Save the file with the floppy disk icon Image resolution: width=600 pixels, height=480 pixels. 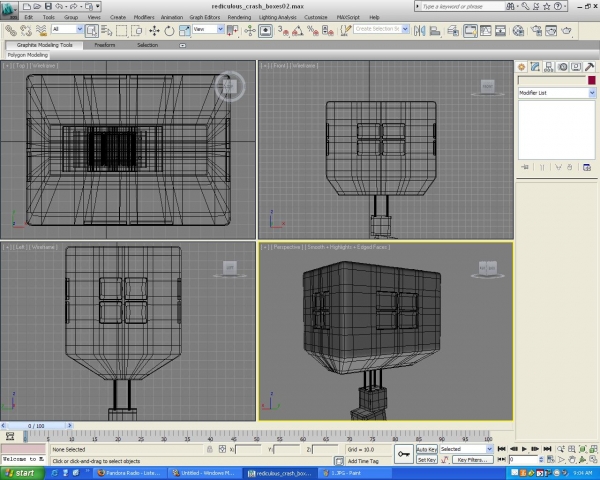point(48,6)
